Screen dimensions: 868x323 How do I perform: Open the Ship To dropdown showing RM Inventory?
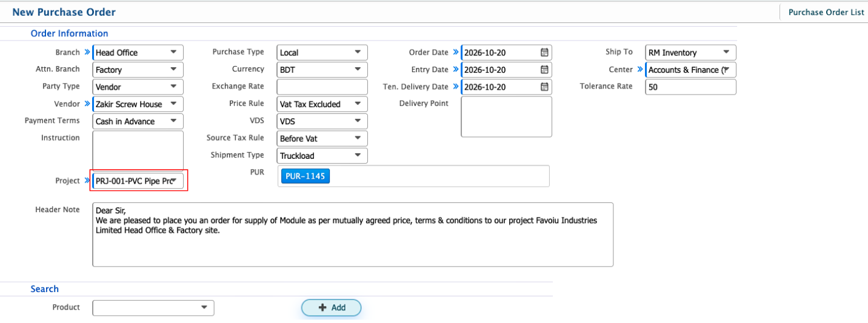[x=691, y=53]
